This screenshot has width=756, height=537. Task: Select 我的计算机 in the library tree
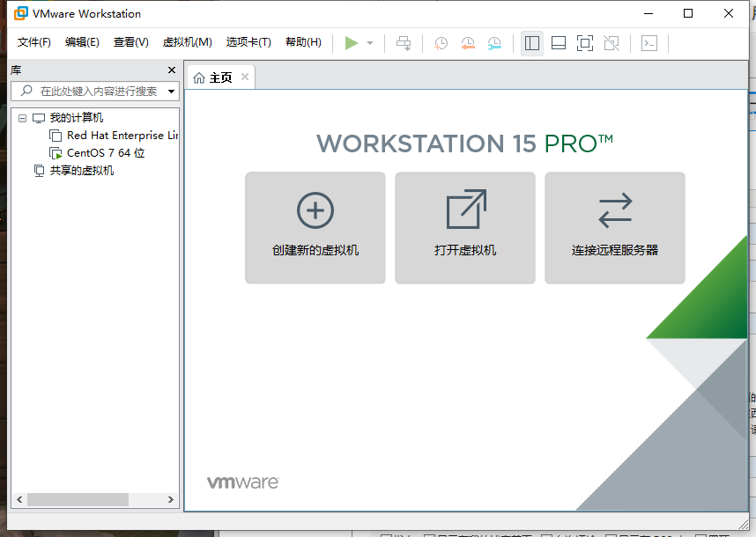point(76,117)
